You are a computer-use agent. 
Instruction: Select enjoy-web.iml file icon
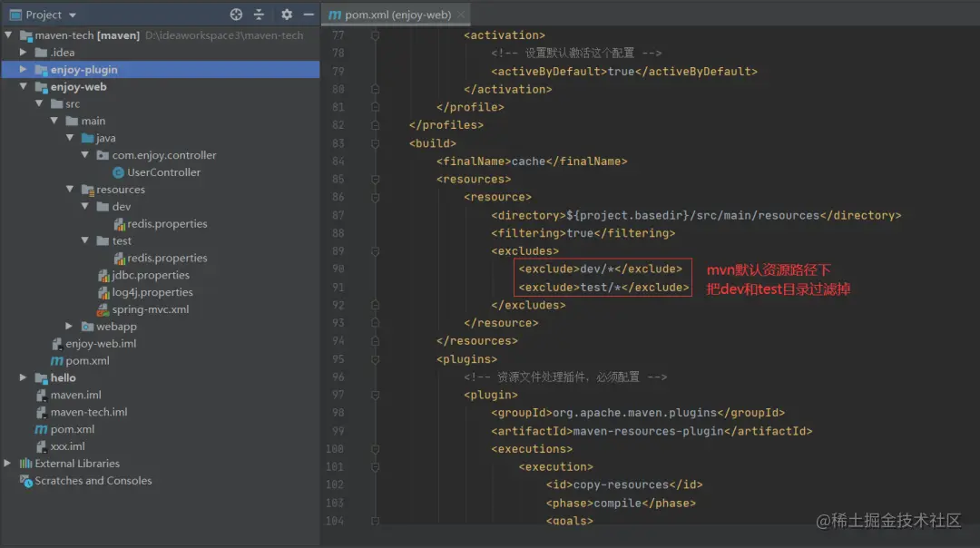click(57, 344)
